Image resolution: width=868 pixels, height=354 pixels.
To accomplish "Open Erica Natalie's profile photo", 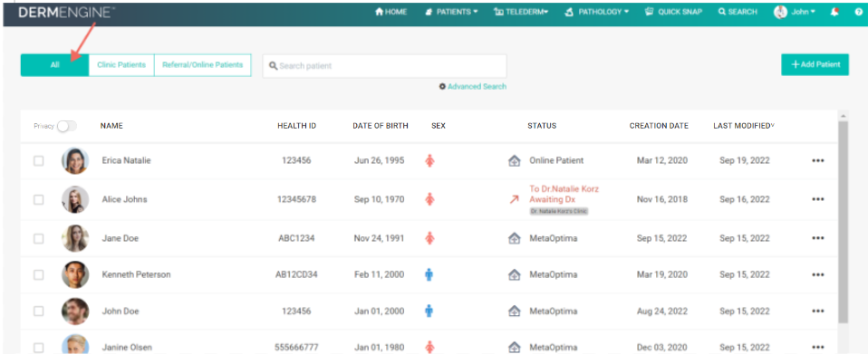I will [75, 161].
